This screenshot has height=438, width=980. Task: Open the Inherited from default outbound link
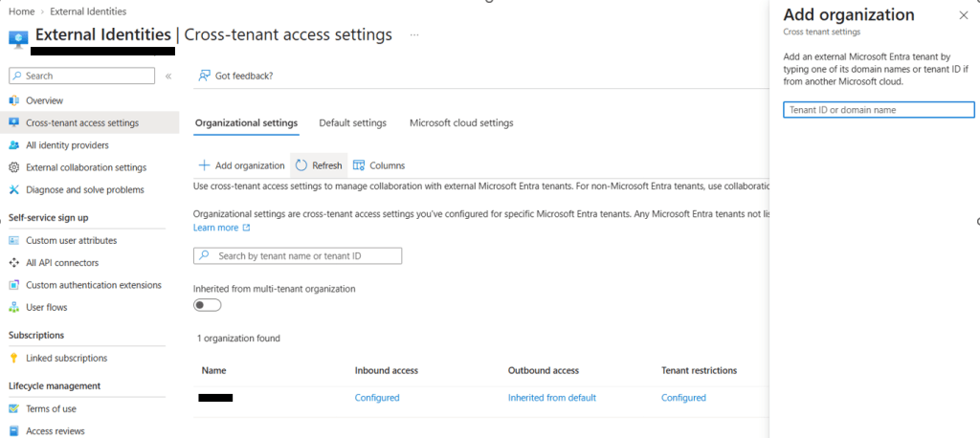click(552, 398)
